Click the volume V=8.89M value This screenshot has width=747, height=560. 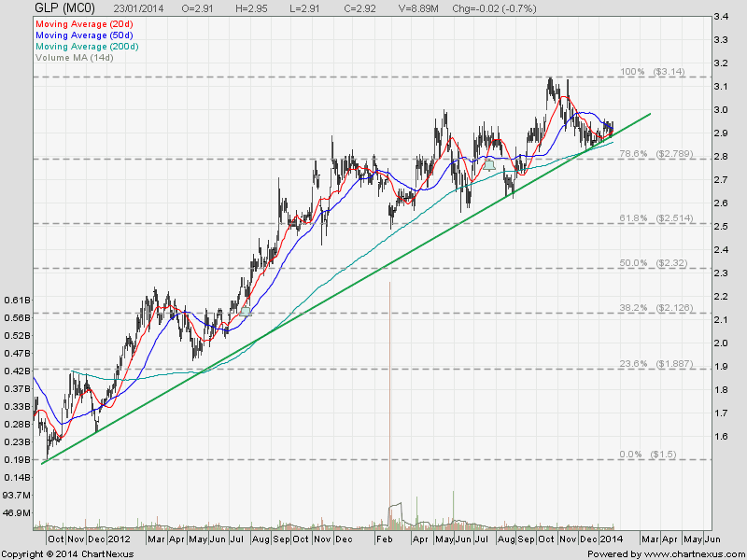point(418,8)
